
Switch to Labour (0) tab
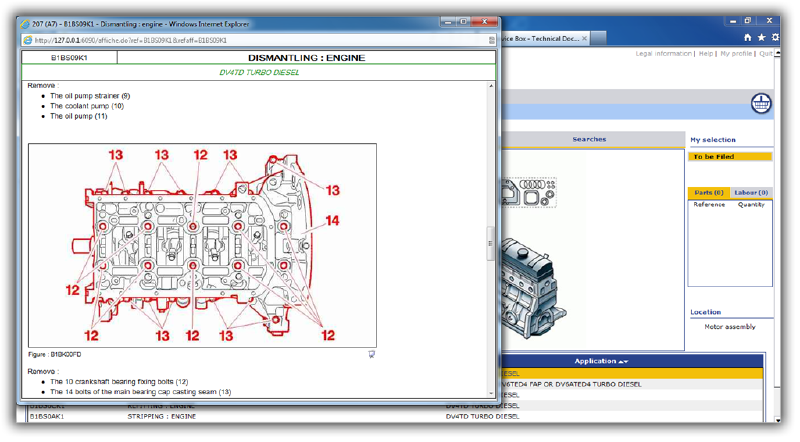click(751, 192)
